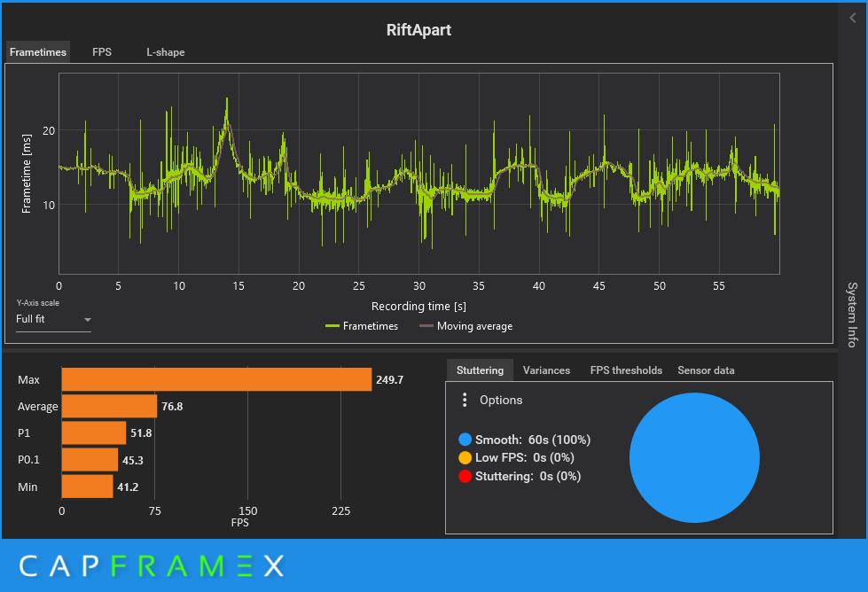Open the Sensor data tab

click(x=706, y=370)
